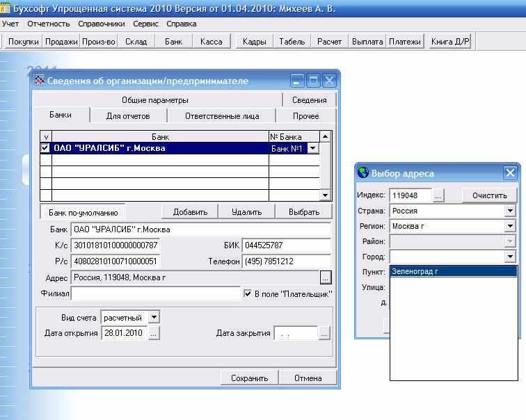Expand the Страна dropdown

pyautogui.click(x=510, y=211)
